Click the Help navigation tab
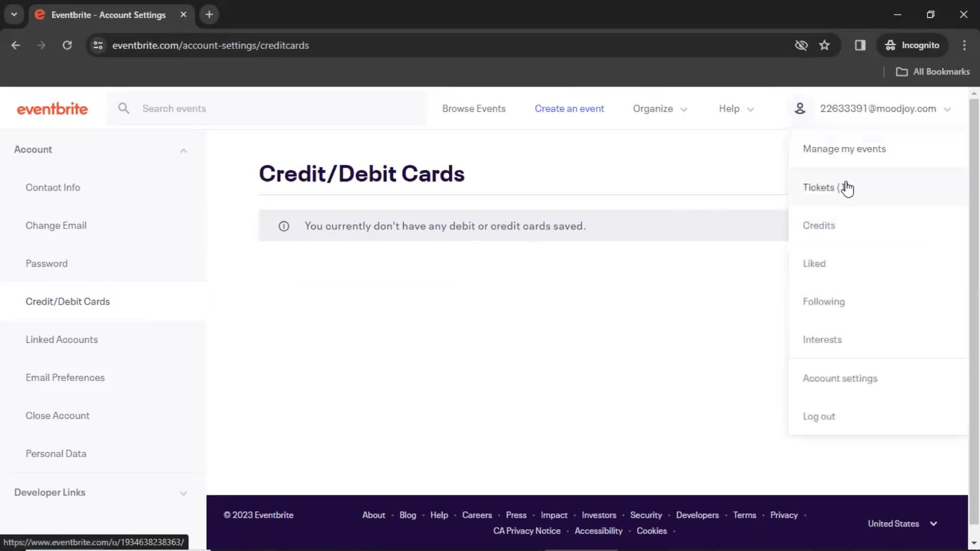The width and height of the screenshot is (980, 551). [729, 108]
